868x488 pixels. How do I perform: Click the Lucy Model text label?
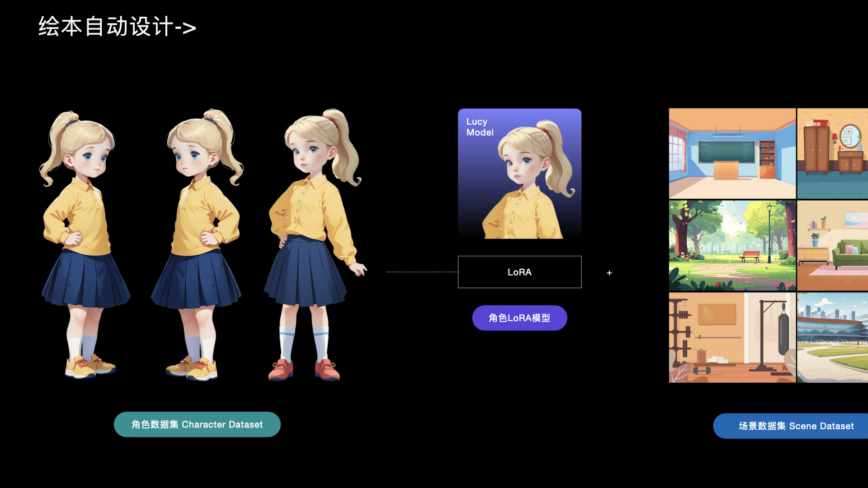pyautogui.click(x=480, y=127)
